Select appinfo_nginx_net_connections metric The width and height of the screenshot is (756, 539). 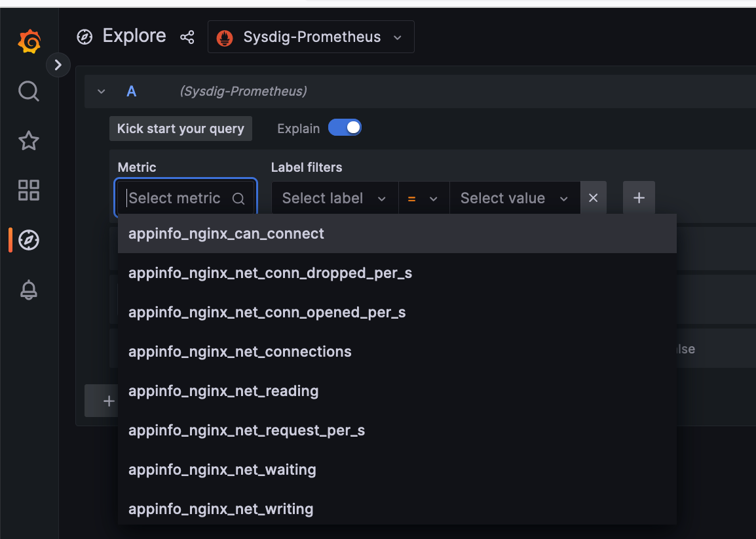[x=397, y=351]
